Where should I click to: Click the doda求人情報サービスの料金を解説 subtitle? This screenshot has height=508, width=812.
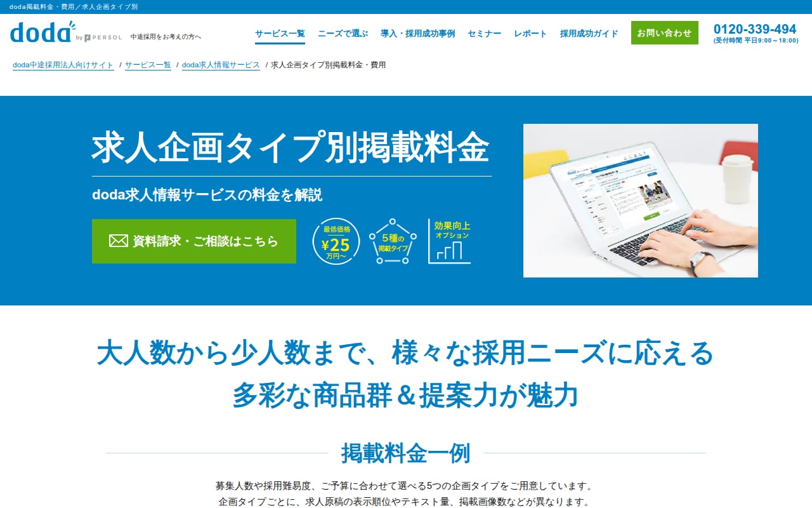[207, 195]
